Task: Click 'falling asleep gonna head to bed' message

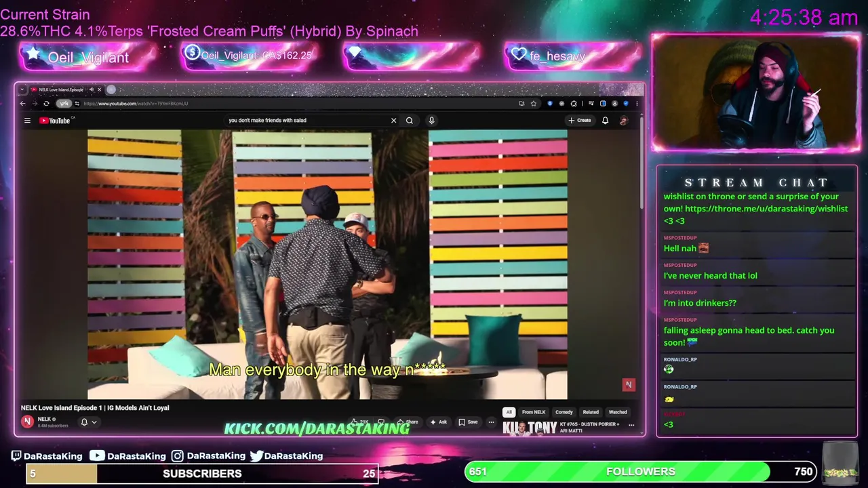Action: pos(749,336)
